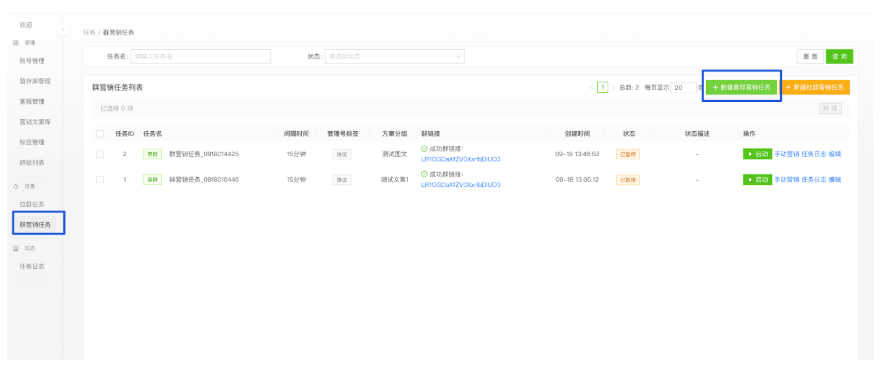
Task: Select page 1 in the pagination
Action: [603, 88]
